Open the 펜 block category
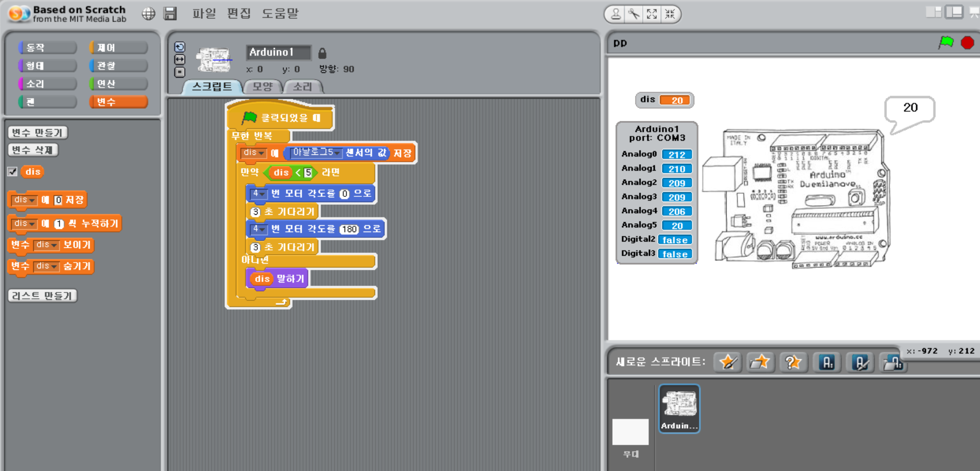 coord(47,102)
